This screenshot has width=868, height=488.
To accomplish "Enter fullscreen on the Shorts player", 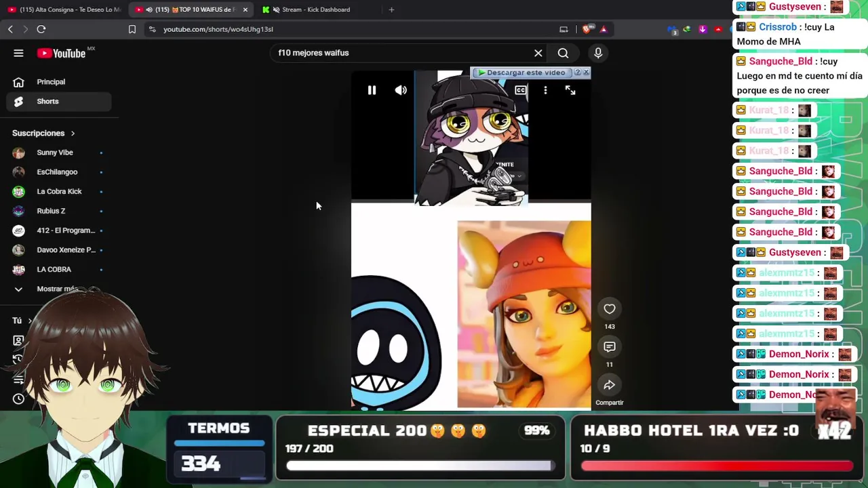I will click(570, 90).
